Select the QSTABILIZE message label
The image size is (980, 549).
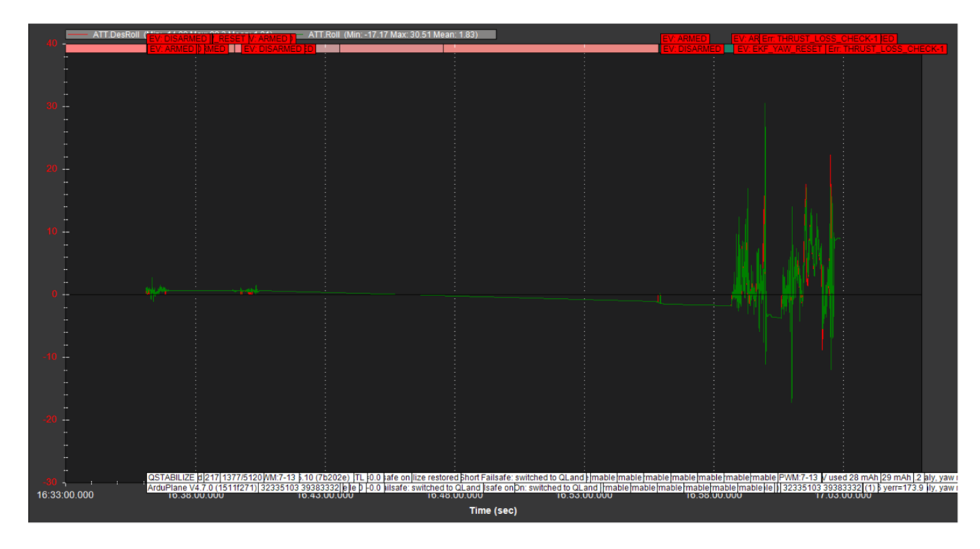point(171,478)
